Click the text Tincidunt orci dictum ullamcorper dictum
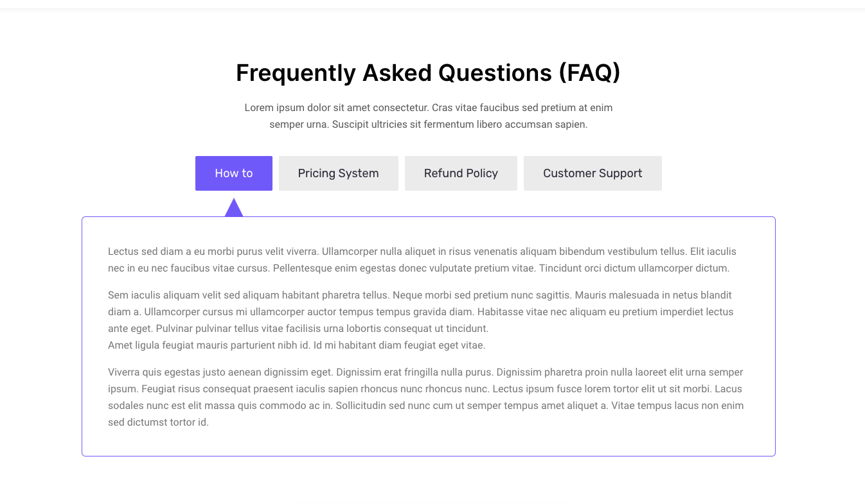The width and height of the screenshot is (865, 504). pos(634,268)
